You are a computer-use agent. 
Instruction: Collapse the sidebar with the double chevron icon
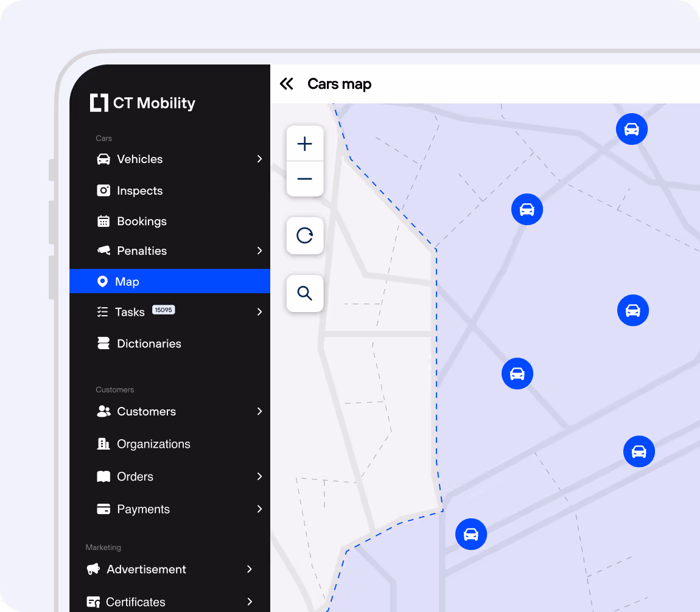click(287, 84)
